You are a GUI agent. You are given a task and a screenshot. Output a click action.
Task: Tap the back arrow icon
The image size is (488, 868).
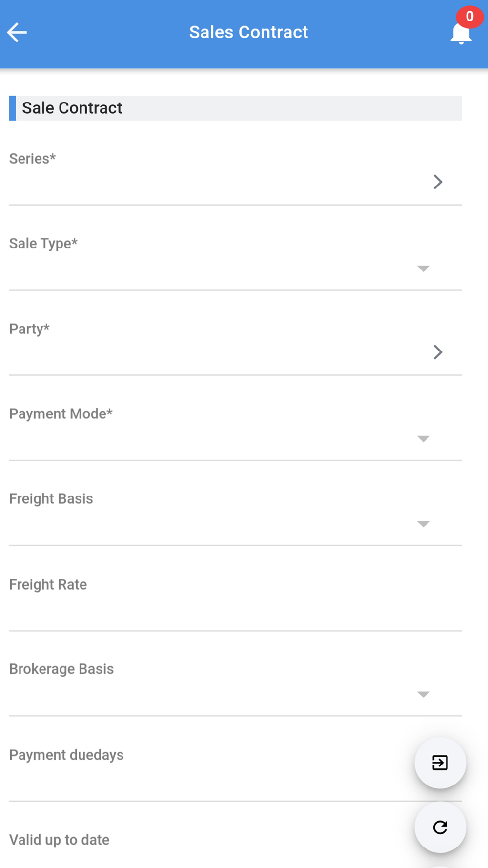[17, 33]
